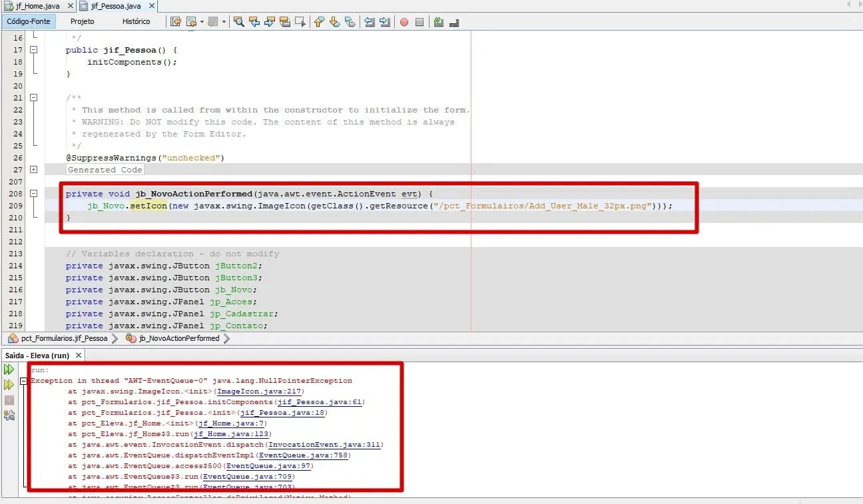Switch to the jf_Home.java tab

[37, 6]
